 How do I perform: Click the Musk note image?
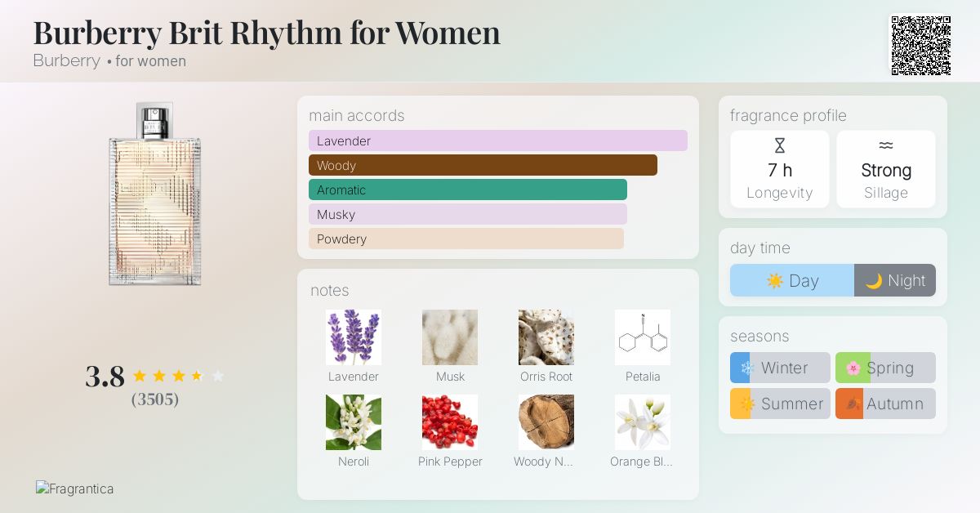pyautogui.click(x=449, y=337)
